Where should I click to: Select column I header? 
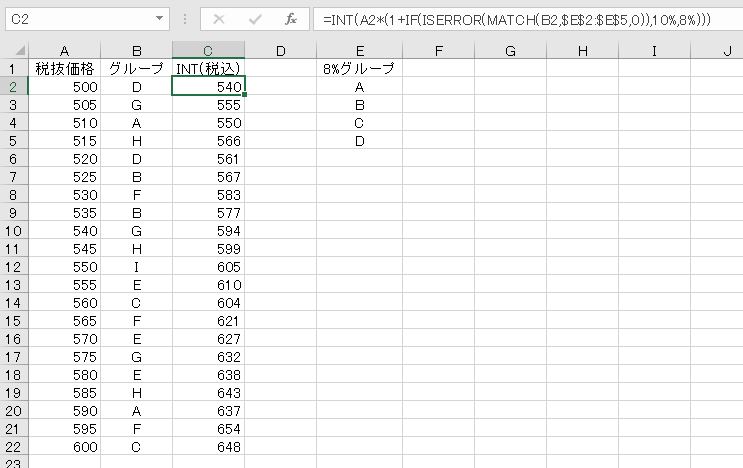point(654,51)
